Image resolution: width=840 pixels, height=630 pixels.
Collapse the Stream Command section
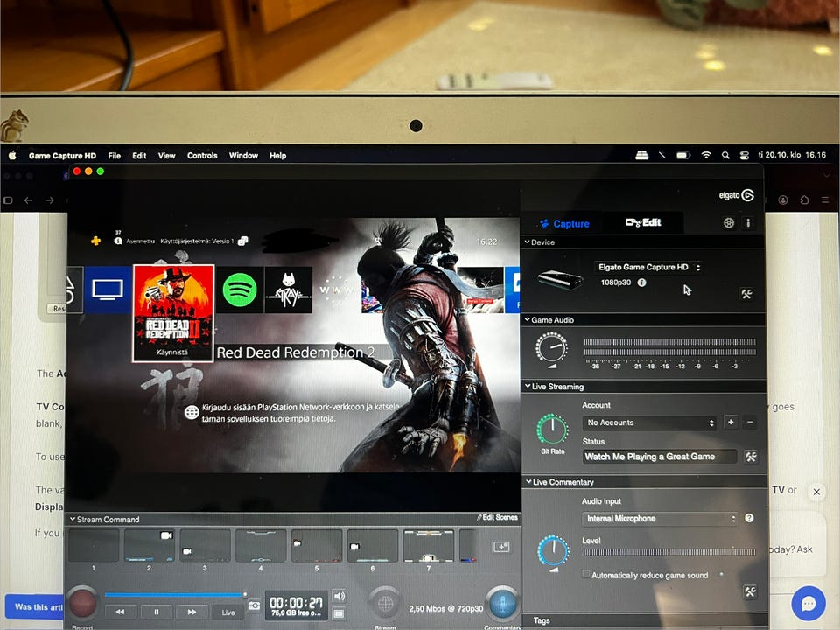coord(73,519)
